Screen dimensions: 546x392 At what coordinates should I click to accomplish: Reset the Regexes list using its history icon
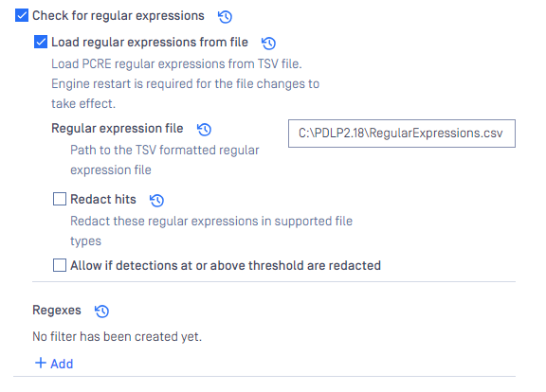click(101, 311)
